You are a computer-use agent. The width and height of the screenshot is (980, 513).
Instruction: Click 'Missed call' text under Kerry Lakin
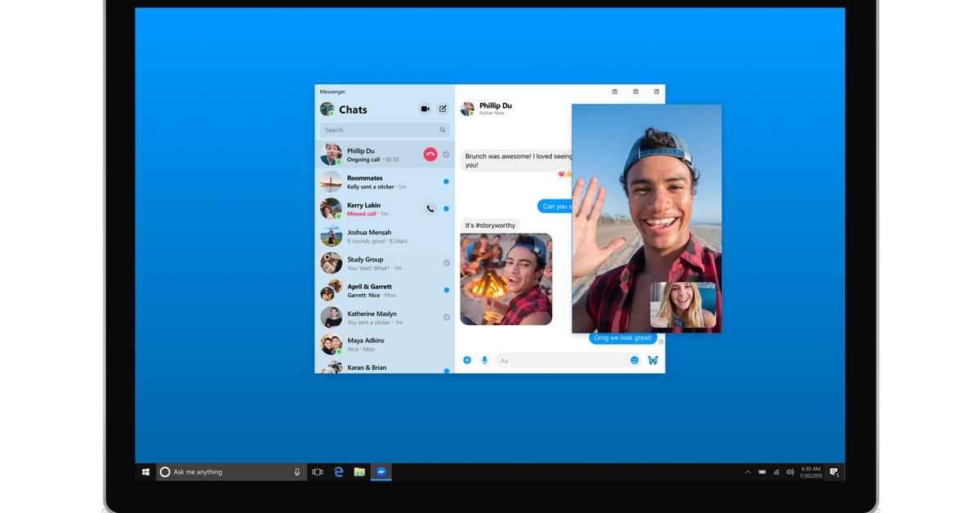pyautogui.click(x=362, y=214)
